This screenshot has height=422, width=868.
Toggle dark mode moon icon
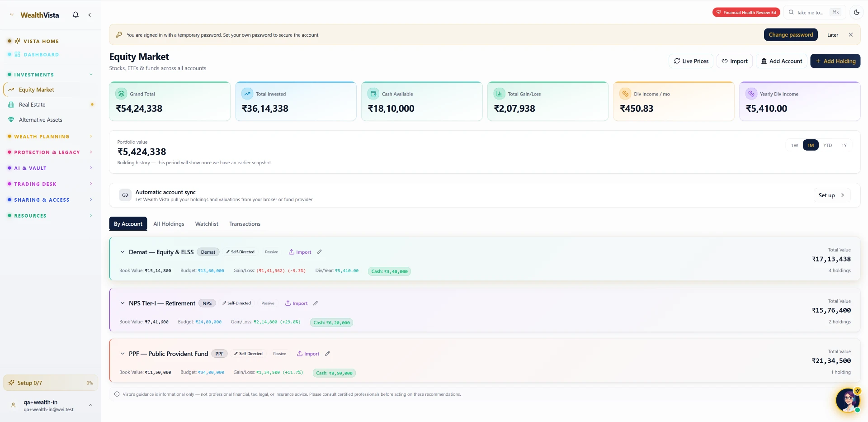856,12
